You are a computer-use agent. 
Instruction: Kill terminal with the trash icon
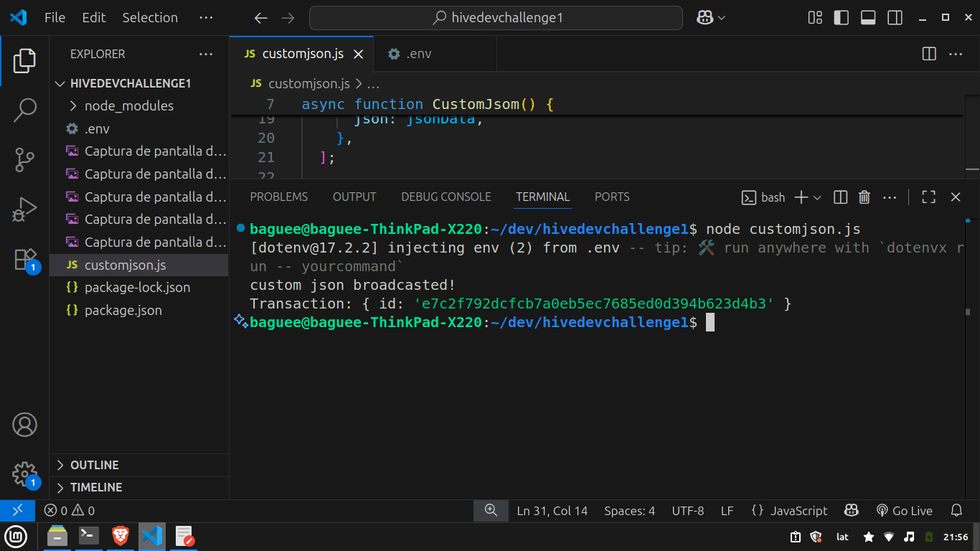[864, 197]
